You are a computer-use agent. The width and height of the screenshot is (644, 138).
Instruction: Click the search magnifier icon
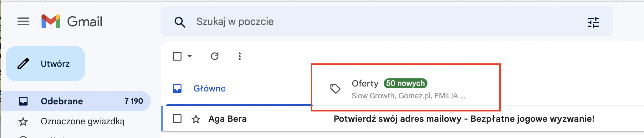(x=180, y=22)
